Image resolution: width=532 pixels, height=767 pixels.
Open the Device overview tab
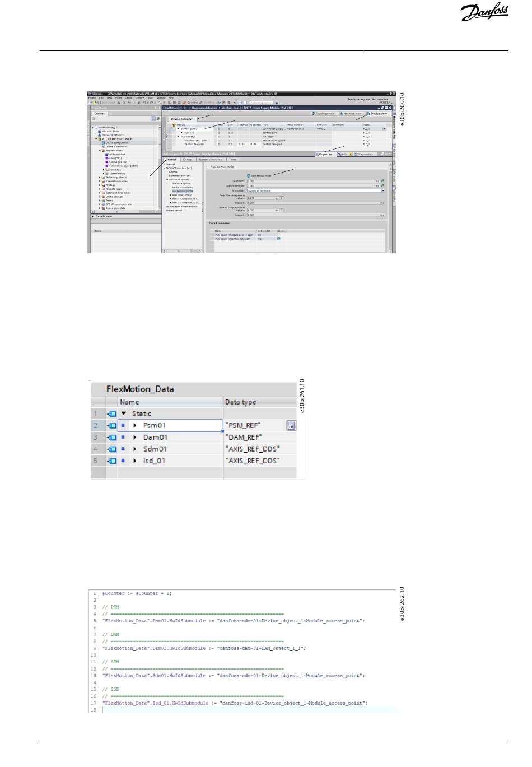(181, 119)
